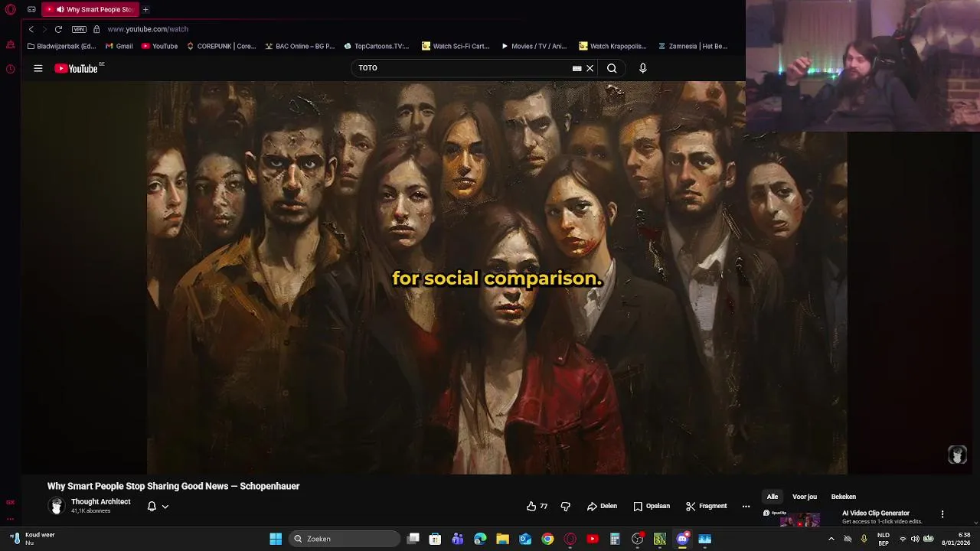The width and height of the screenshot is (980, 551).
Task: Expand subscription options chevron
Action: click(165, 507)
